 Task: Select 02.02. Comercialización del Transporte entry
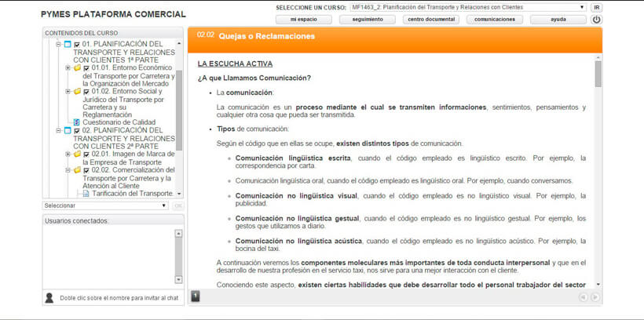129,177
